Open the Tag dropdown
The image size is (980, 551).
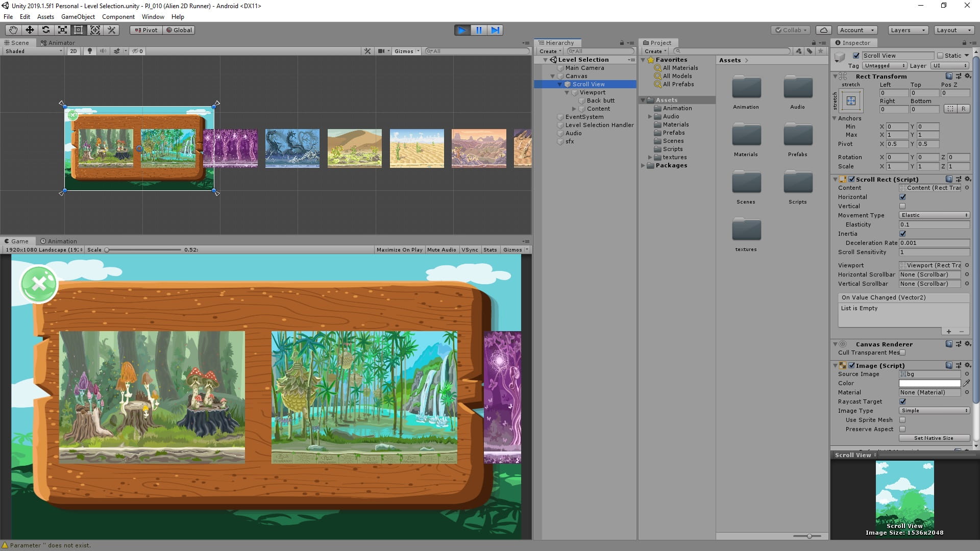(885, 66)
